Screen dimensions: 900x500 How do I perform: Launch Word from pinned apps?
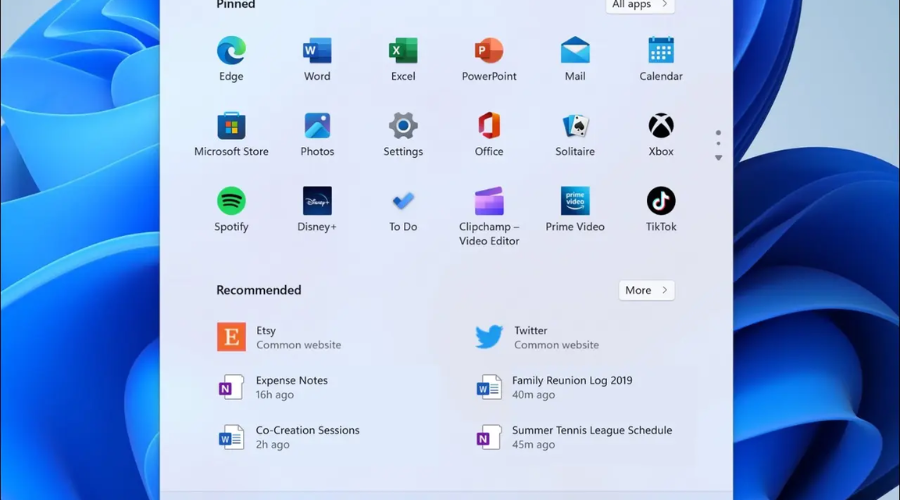[317, 51]
